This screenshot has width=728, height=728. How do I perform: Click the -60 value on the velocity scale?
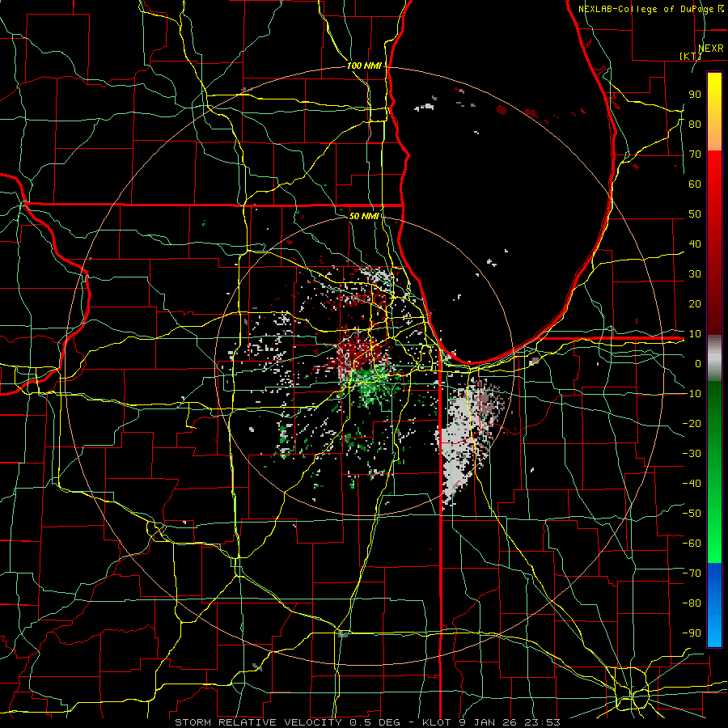(x=692, y=544)
